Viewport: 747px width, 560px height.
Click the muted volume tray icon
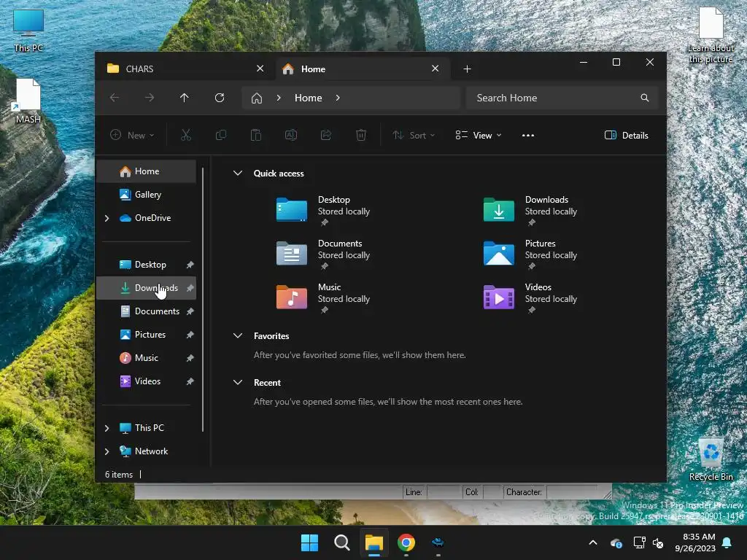pos(659,542)
